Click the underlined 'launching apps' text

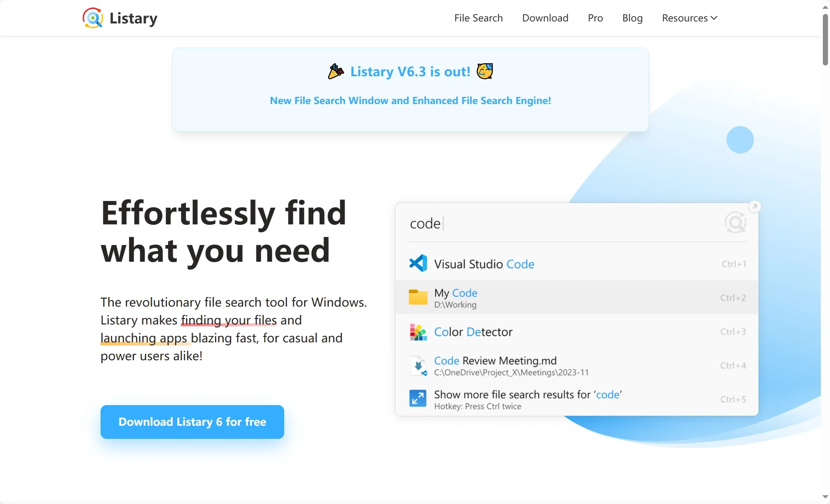click(144, 338)
